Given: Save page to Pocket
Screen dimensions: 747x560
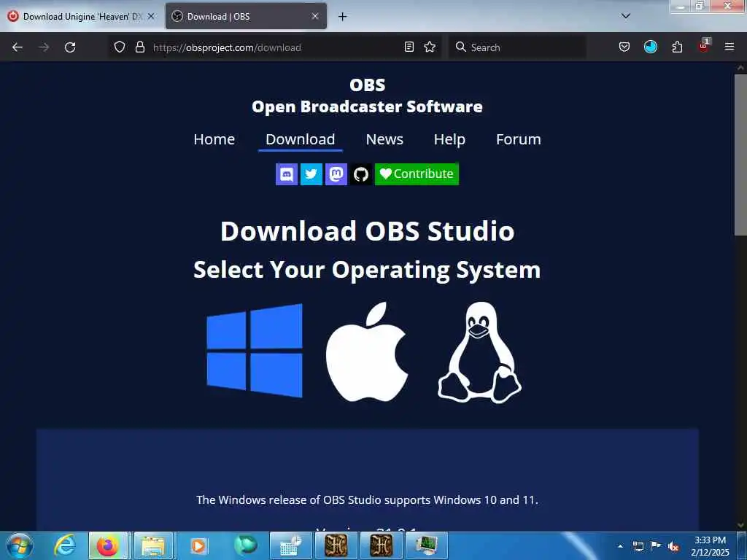Looking at the screenshot, I should coord(624,47).
